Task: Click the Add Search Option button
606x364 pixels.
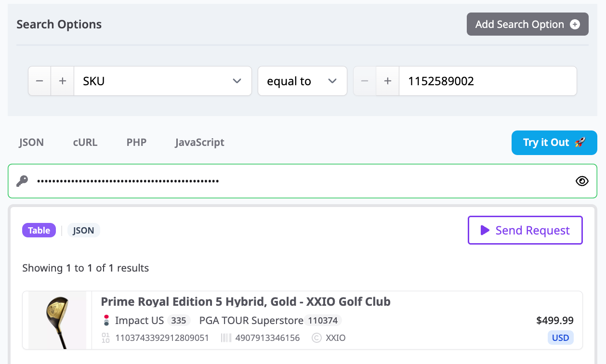Action: pos(527,24)
